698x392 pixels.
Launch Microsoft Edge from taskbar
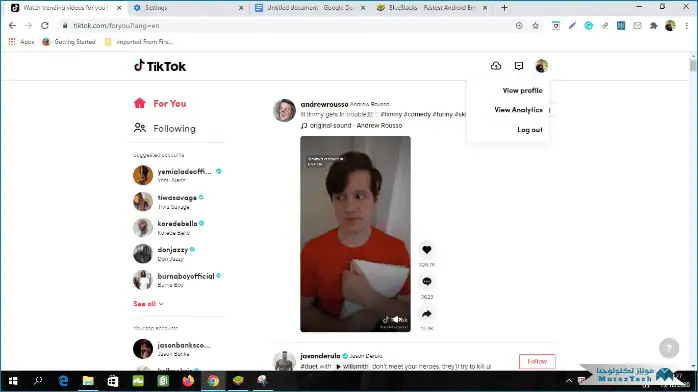[63, 381]
